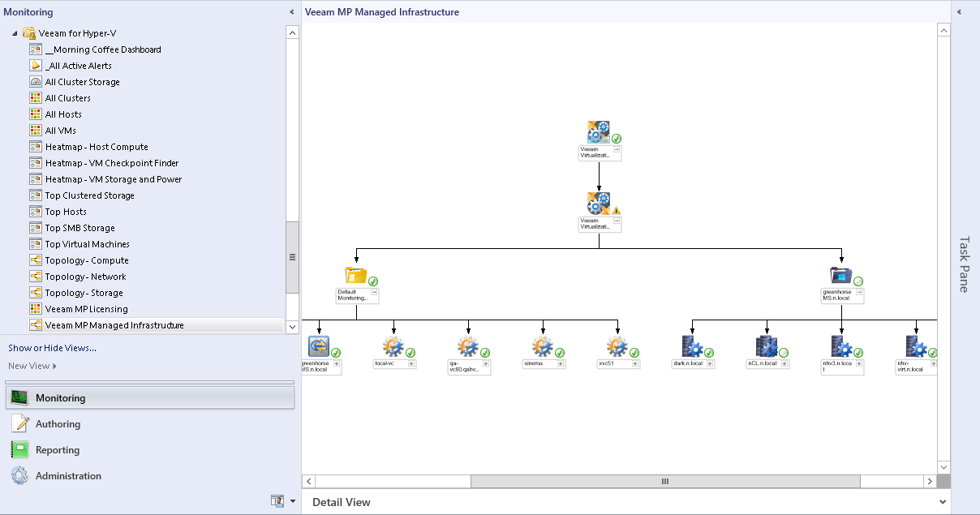
Task: Open Heatmap - VM Checkpoint Finder
Action: [x=112, y=163]
